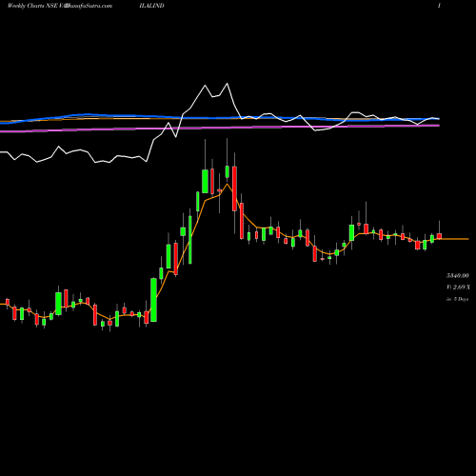476x476 pixels.
Task: Click the 'ILALIND' symbol label
Action: tap(151, 6)
